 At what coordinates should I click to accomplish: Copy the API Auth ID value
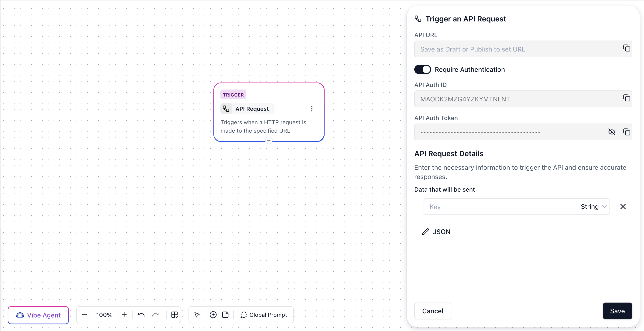(626, 98)
